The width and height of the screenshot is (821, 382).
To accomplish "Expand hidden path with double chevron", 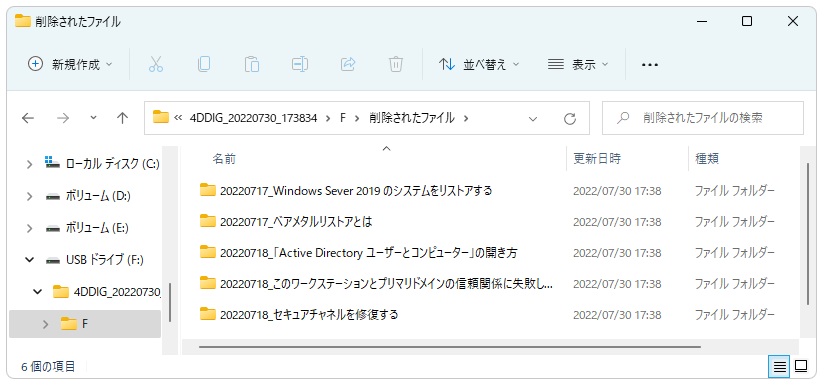I will (x=177, y=118).
